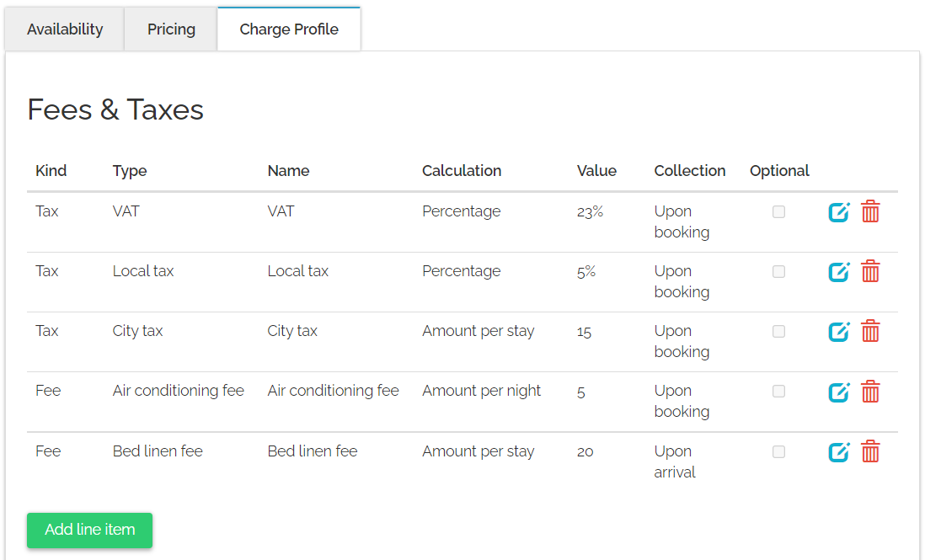Delete the Local tax row

click(x=870, y=272)
